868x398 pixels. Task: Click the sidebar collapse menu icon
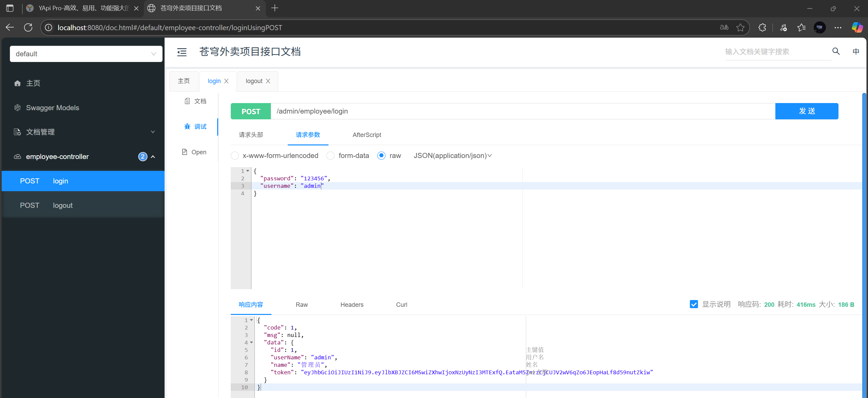(x=182, y=52)
